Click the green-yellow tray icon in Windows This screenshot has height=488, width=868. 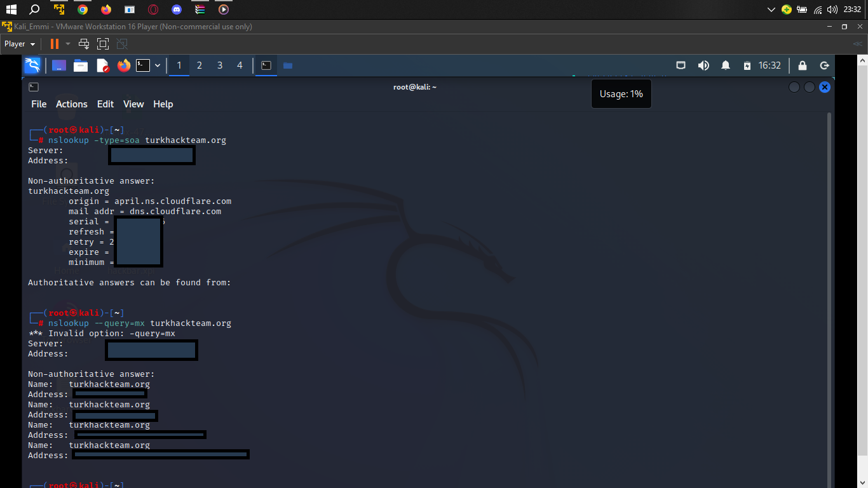[x=787, y=10]
